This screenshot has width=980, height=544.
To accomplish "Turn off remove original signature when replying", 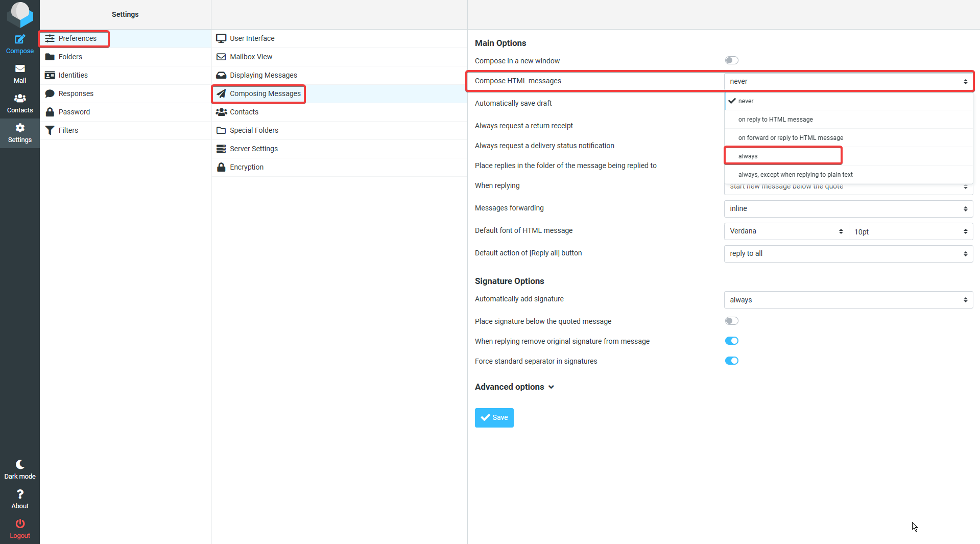I will [731, 341].
